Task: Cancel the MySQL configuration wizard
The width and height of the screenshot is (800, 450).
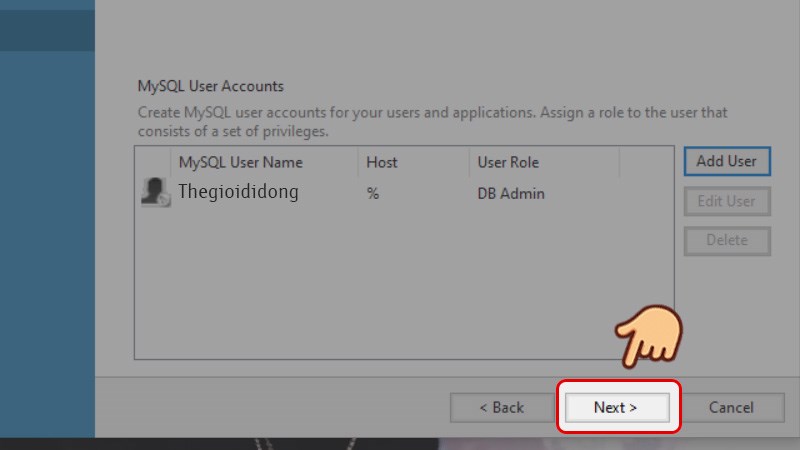Action: [x=731, y=407]
